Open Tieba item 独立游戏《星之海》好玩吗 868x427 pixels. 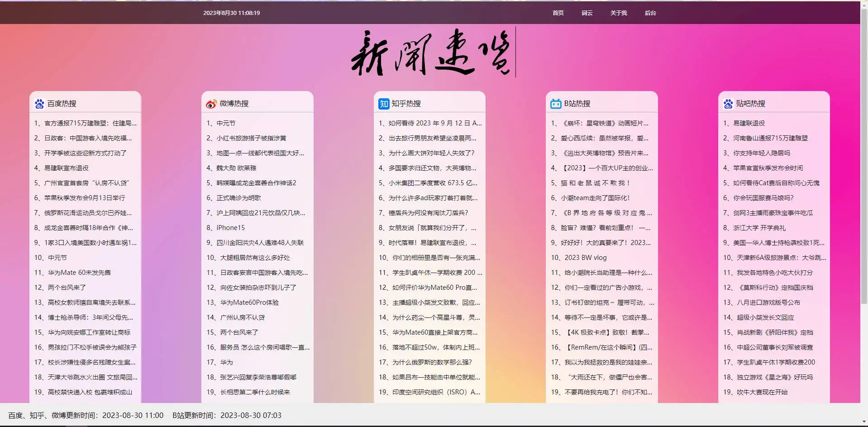(768, 377)
